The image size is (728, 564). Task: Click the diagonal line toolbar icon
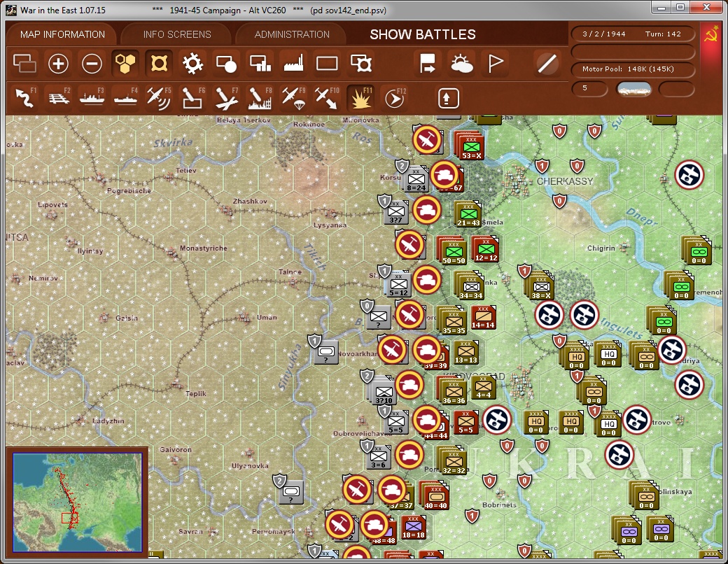coord(547,64)
